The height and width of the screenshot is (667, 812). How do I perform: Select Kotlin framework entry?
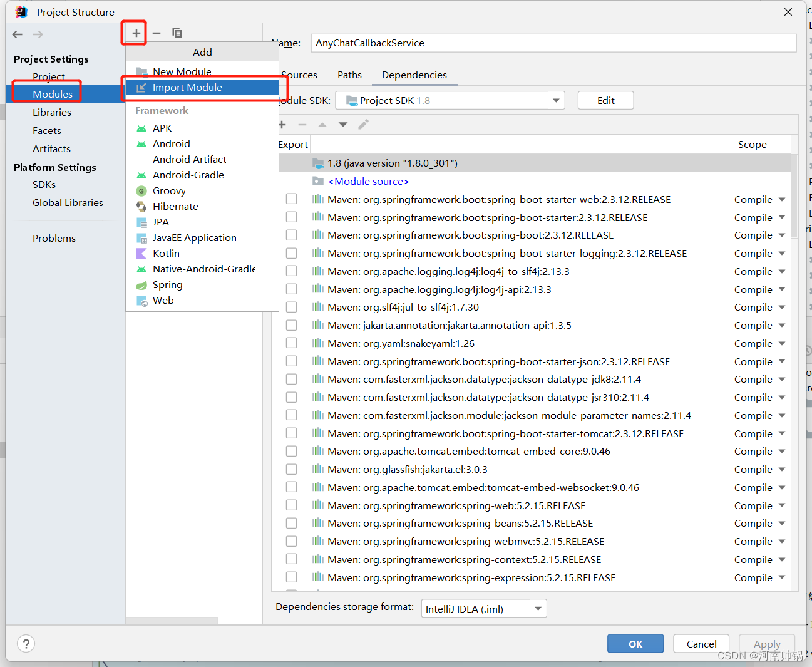pyautogui.click(x=202, y=253)
